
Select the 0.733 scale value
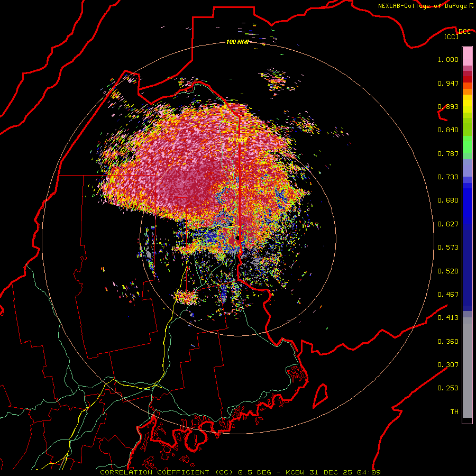pos(448,177)
